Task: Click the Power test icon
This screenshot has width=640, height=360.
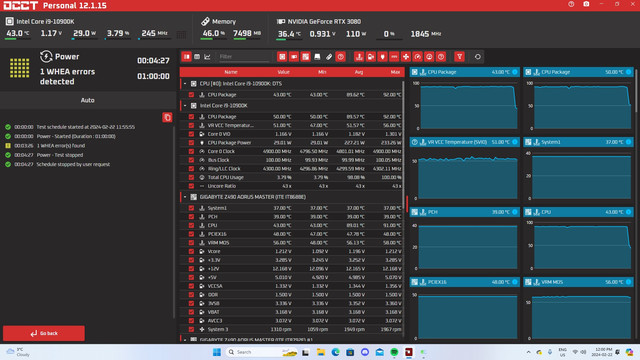Action: [x=46, y=56]
